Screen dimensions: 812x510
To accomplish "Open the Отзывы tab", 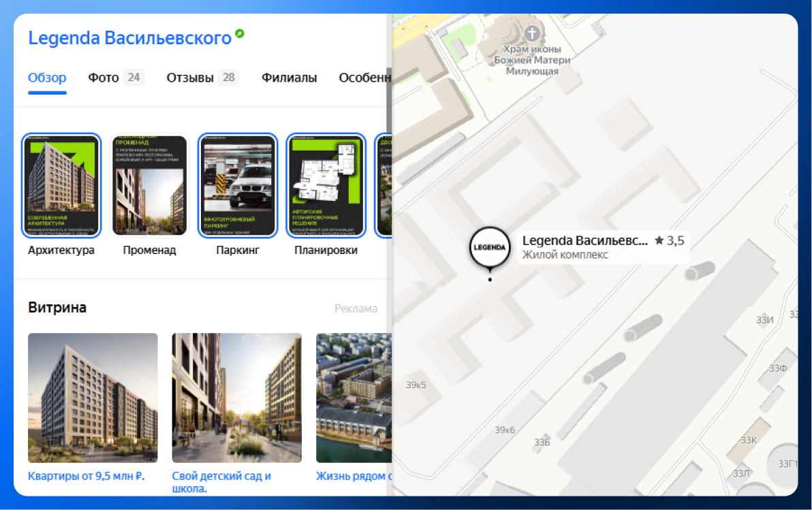I will pos(190,78).
